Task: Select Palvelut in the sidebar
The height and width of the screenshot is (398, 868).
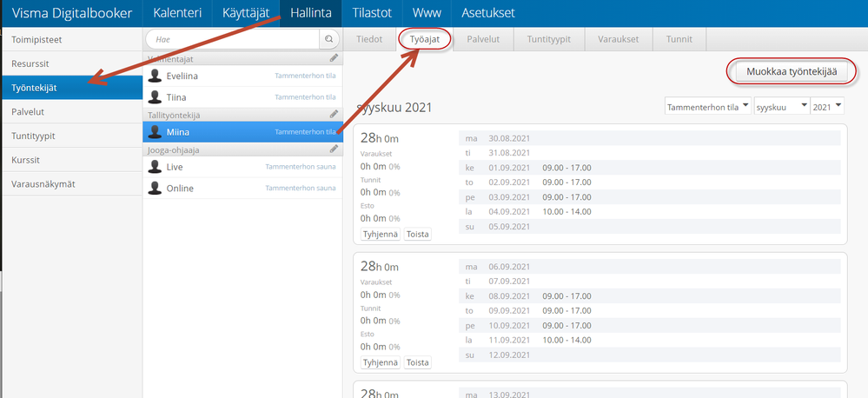Action: click(x=71, y=112)
